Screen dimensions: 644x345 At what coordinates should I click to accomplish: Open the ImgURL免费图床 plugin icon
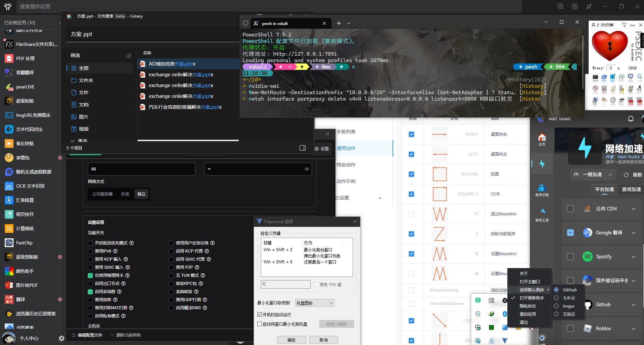[x=9, y=115]
